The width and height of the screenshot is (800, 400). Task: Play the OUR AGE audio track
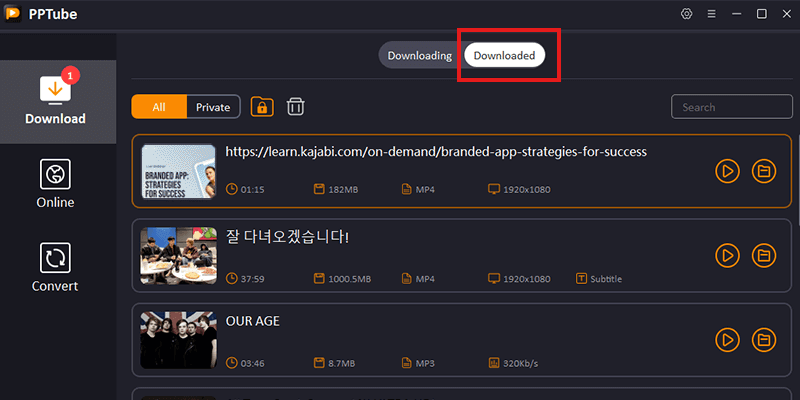click(727, 340)
